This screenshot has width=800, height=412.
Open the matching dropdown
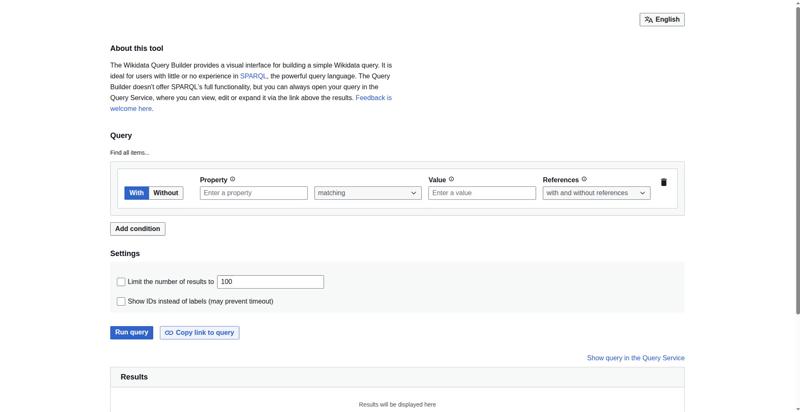pos(367,193)
